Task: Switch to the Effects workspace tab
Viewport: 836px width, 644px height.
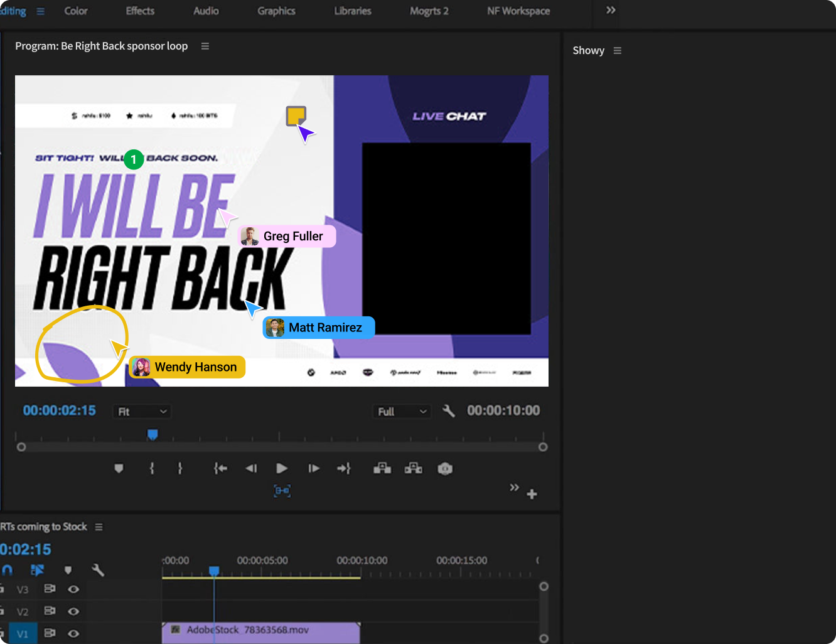Action: coord(140,11)
